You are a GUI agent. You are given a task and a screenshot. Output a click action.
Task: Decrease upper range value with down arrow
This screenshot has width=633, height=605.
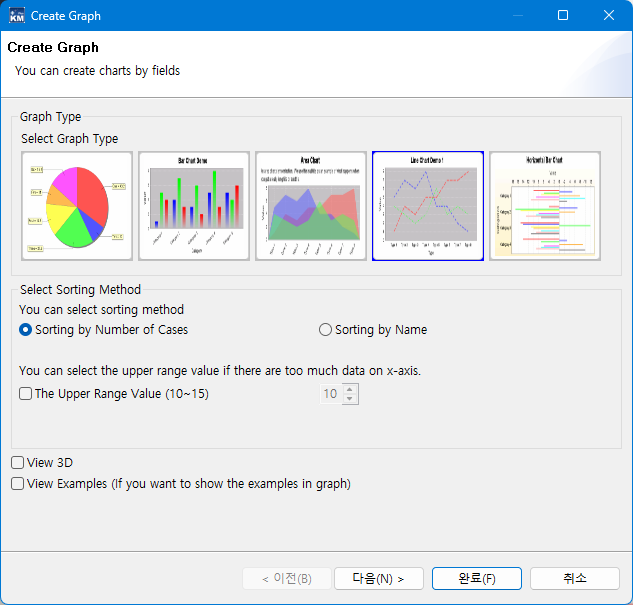coord(349,400)
